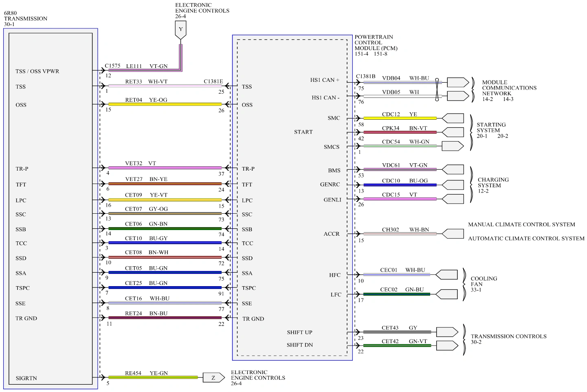Click the twisted-pair symbol on CAN wires
The height and width of the screenshot is (392, 587).
(x=437, y=89)
